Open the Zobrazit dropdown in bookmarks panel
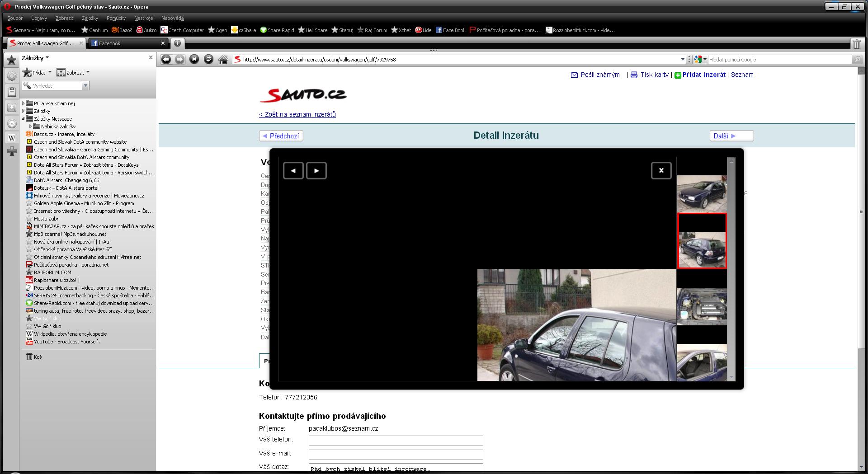This screenshot has width=868, height=474. (73, 72)
